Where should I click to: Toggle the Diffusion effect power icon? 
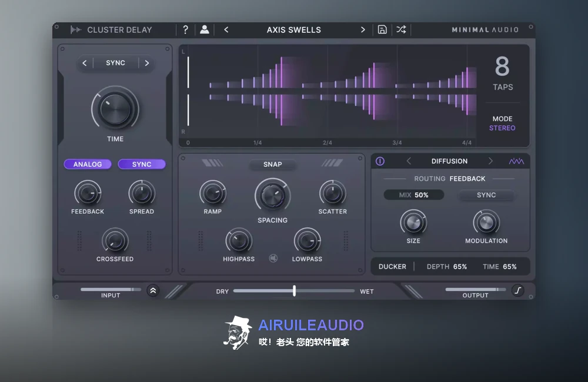click(380, 161)
